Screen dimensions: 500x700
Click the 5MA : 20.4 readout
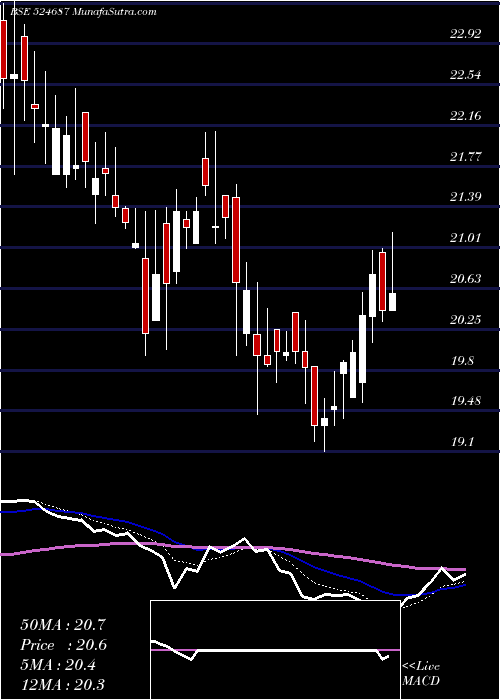58,665
